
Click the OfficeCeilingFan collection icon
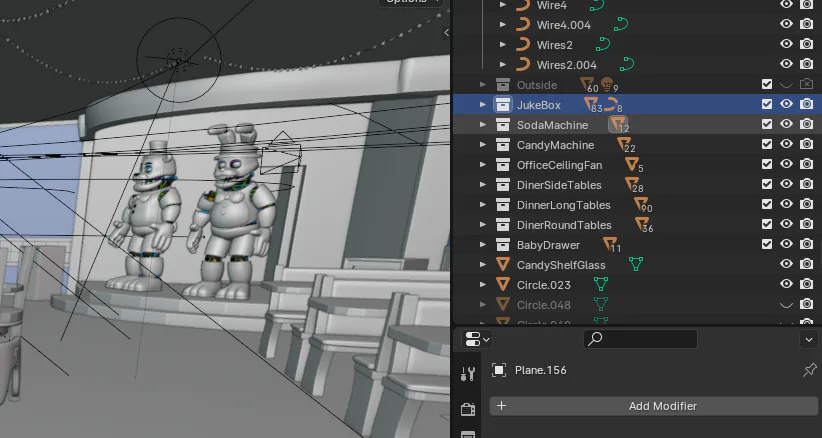503,165
